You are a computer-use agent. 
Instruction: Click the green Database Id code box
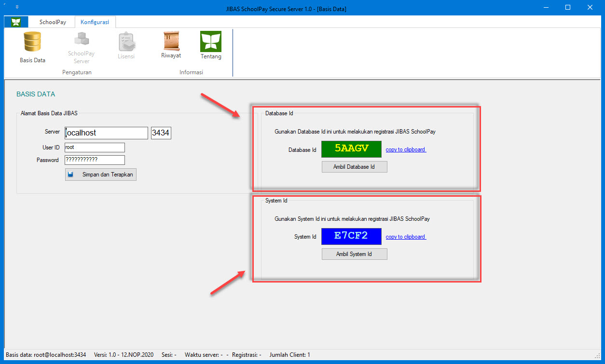351,149
